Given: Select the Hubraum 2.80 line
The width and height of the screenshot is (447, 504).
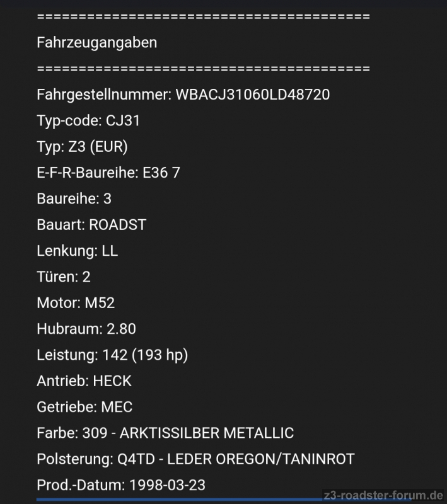Looking at the screenshot, I should [x=86, y=329].
